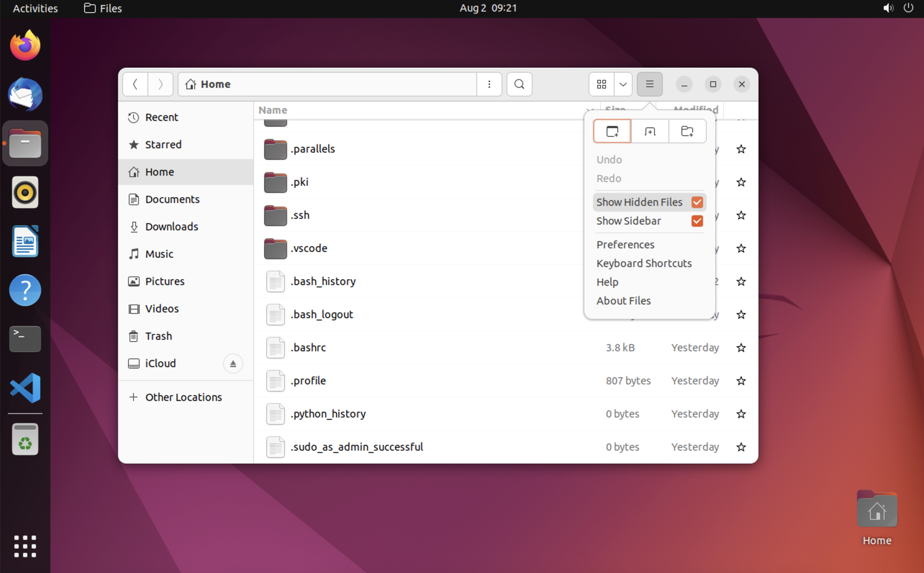Click the grid/icon view toggle button
The height and width of the screenshot is (573, 924).
pos(601,84)
